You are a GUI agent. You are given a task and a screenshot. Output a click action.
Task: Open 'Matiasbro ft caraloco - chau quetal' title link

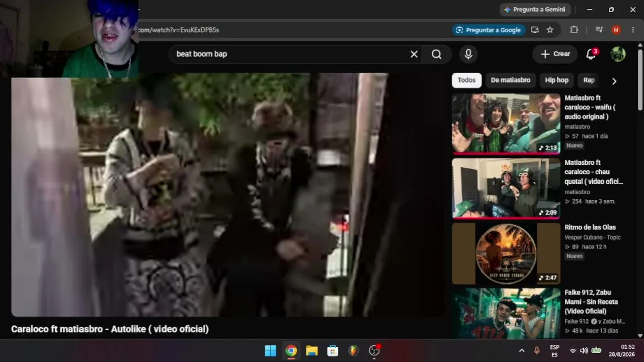594,172
